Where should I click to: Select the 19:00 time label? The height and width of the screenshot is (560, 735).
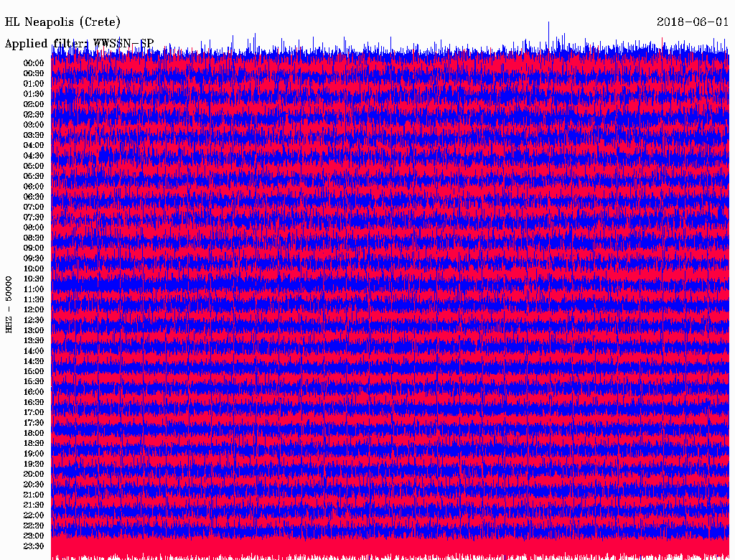coord(34,454)
